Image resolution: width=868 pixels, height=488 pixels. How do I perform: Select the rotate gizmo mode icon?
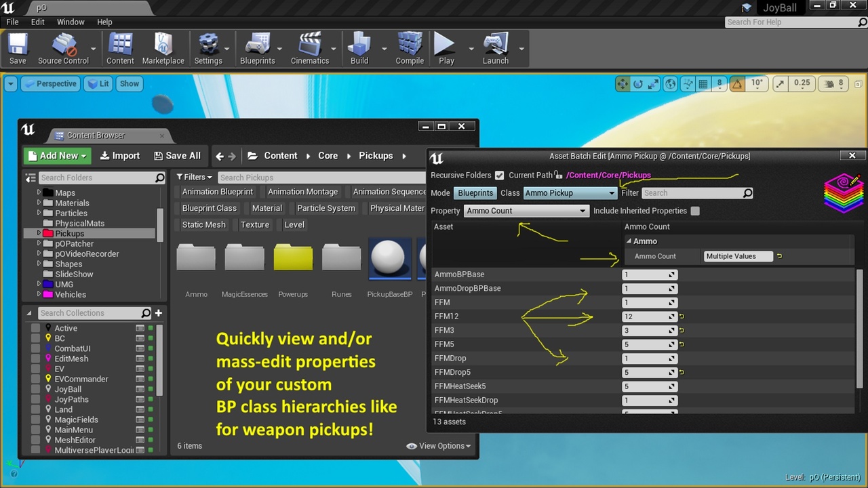pyautogui.click(x=637, y=84)
